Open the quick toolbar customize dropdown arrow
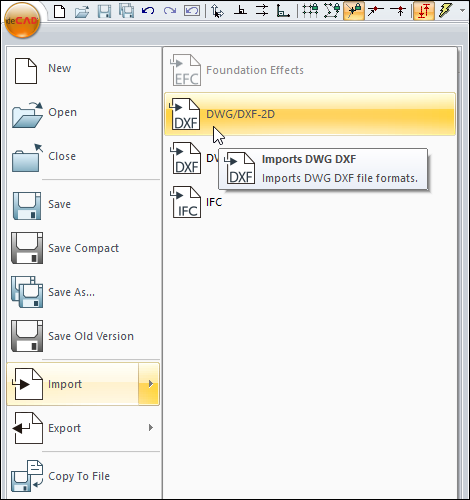This screenshot has width=470, height=500. tap(462, 11)
